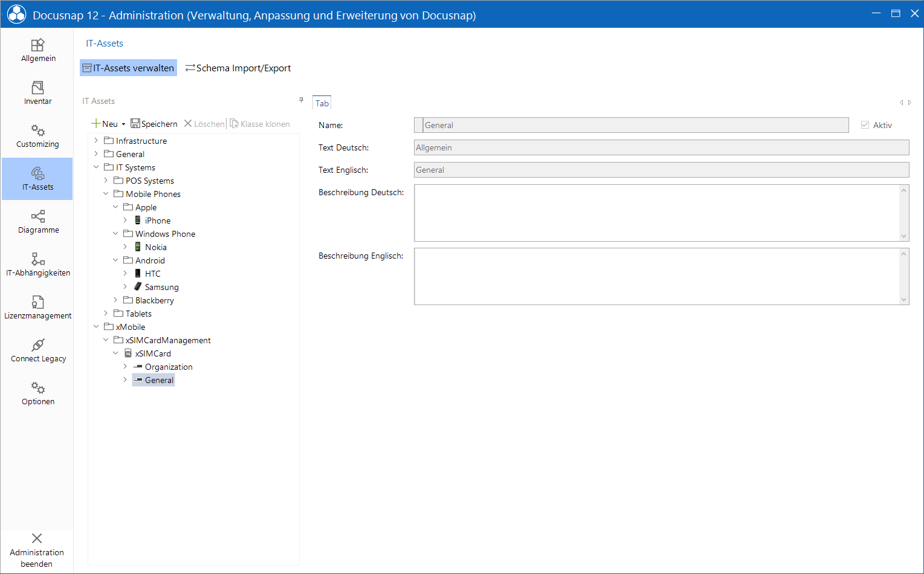Open IT-Abhängigkeiten in the sidebar

pos(37,265)
